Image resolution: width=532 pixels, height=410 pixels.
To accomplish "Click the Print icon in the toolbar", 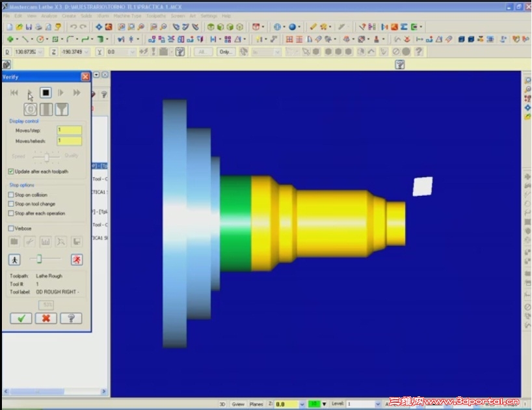I will click(38, 27).
